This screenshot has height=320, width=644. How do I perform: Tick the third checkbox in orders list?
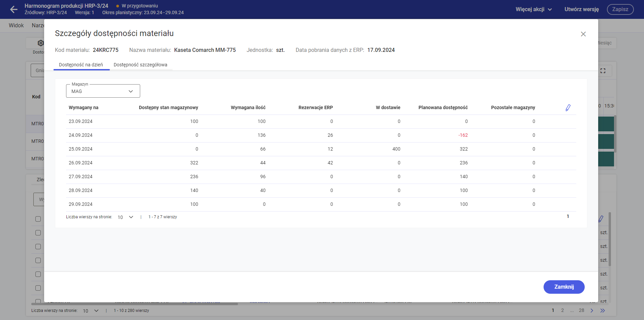38,247
